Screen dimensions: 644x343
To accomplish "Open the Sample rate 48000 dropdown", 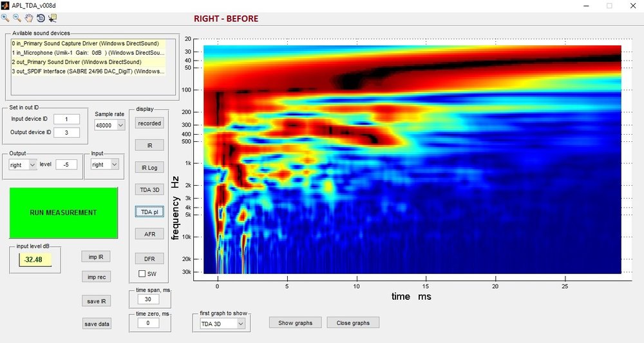I will (x=109, y=125).
